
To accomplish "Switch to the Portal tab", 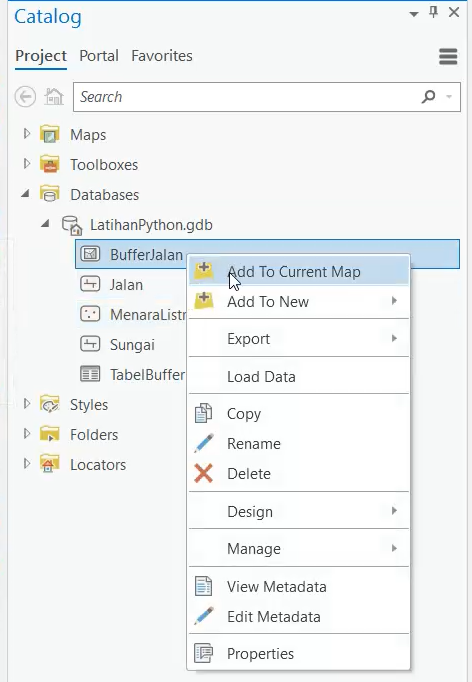I will click(x=99, y=56).
